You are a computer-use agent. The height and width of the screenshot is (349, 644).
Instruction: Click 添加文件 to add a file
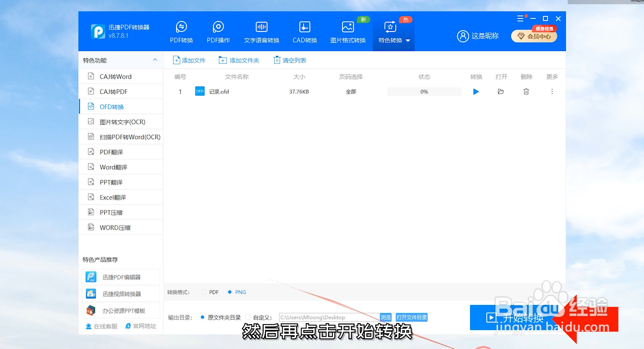(189, 60)
